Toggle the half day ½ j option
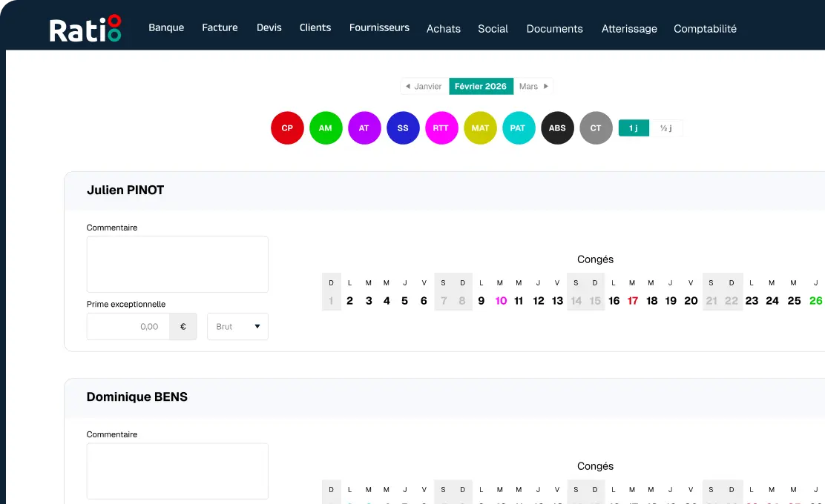Screen dimensions: 825x504 [666, 128]
